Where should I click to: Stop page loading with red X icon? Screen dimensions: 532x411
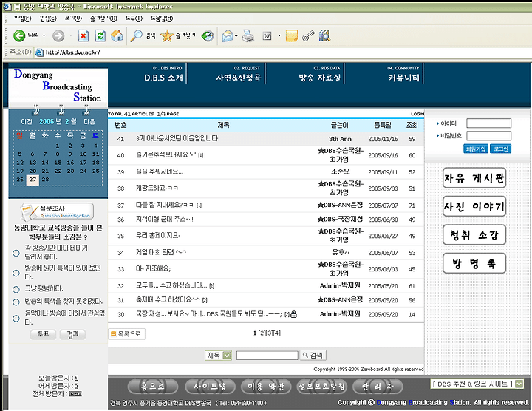83,35
